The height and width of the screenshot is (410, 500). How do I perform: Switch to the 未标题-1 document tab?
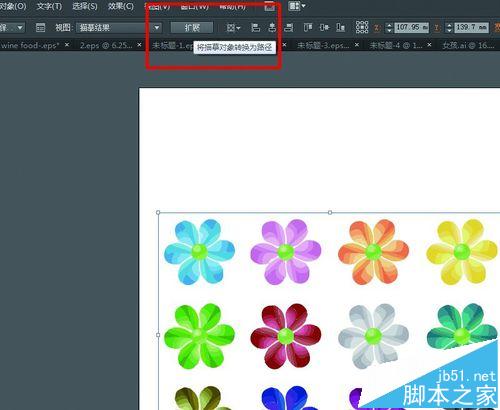click(x=172, y=45)
